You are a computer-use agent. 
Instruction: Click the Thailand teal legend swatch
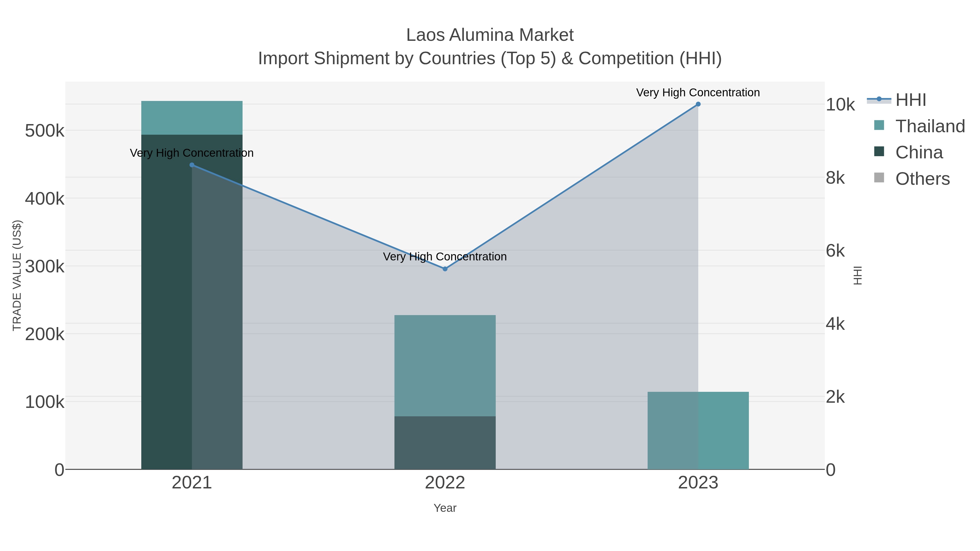click(879, 125)
